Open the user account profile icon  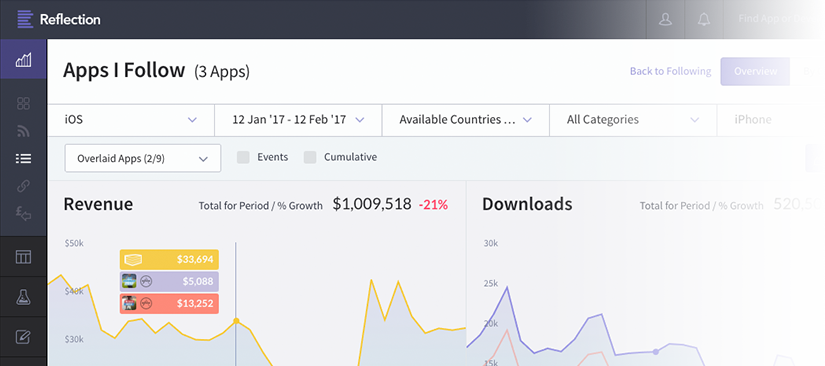point(666,19)
